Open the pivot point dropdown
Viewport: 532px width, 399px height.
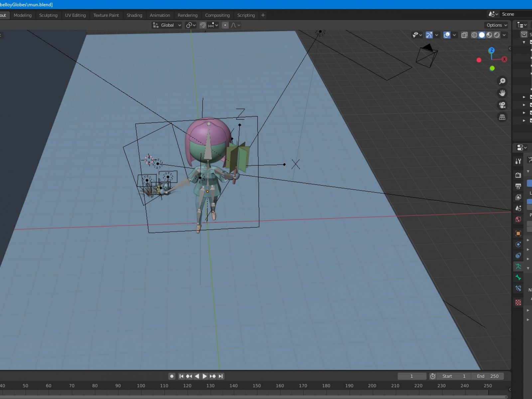point(191,25)
